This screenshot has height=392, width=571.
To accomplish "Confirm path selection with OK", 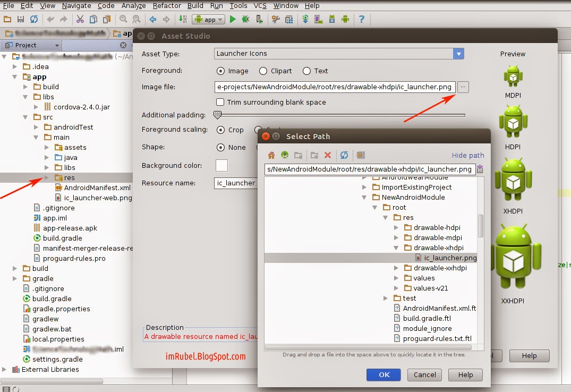I will pos(383,374).
